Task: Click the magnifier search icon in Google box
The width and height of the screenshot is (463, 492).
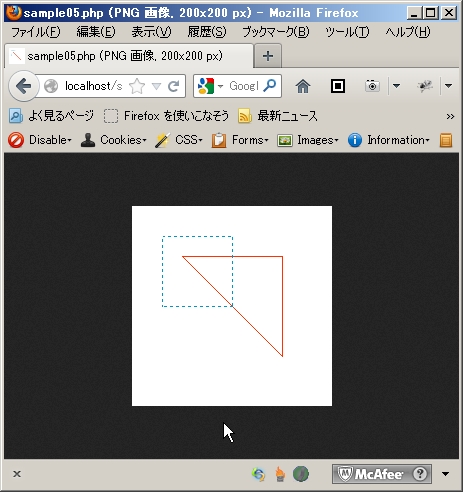Action: [269, 86]
